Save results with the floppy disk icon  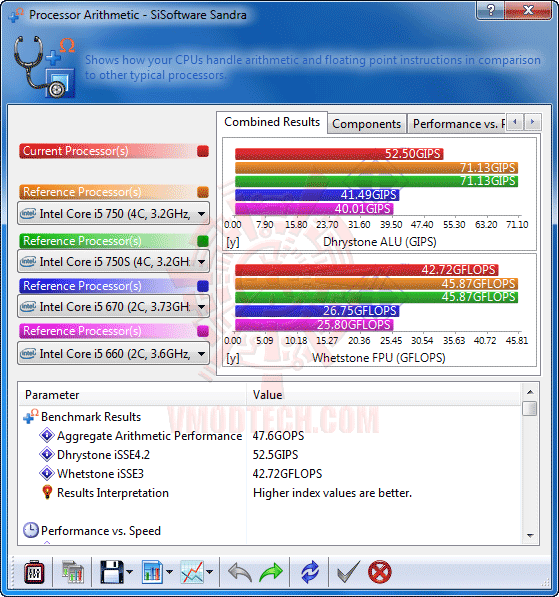click(x=112, y=572)
